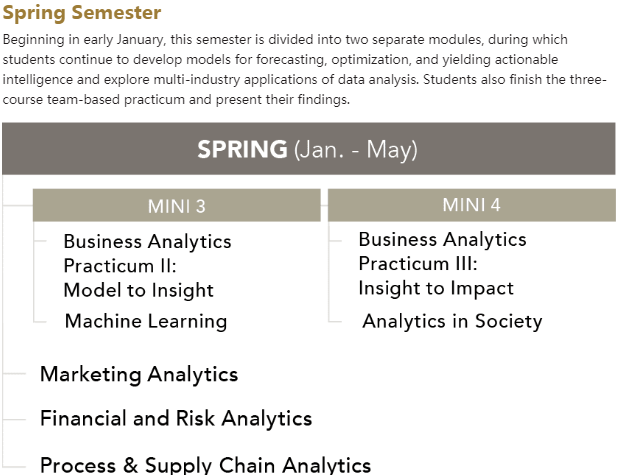Click 'Model to Insight' text line
The width and height of the screenshot is (619, 475).
point(139,290)
